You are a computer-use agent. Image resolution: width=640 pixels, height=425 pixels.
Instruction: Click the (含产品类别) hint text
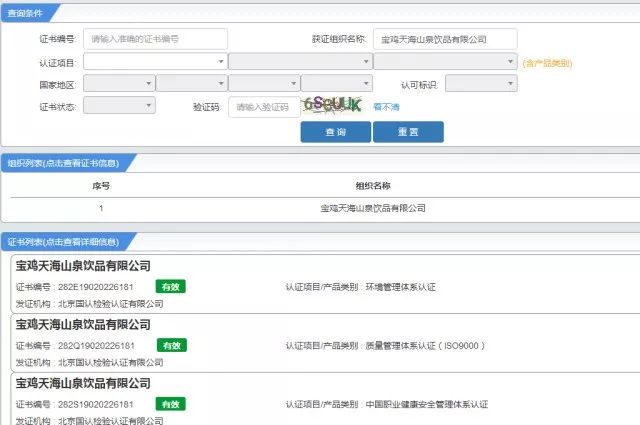[x=547, y=63]
